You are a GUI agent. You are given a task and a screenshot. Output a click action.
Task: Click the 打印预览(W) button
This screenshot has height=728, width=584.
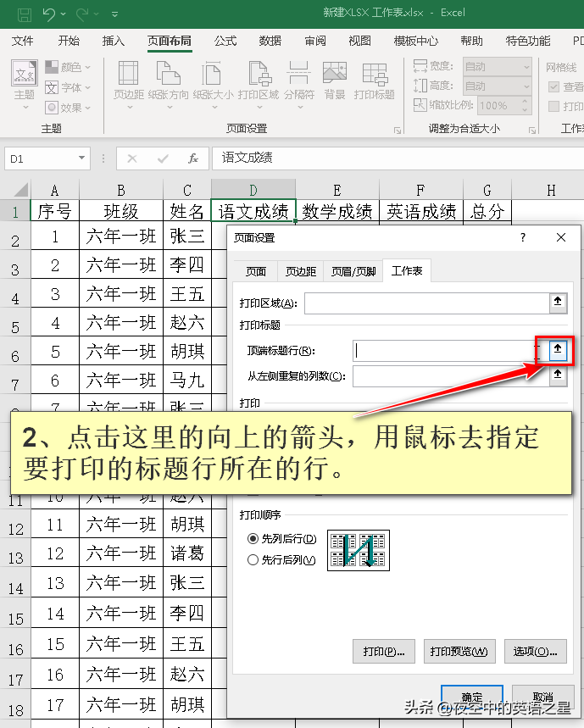pos(459,652)
